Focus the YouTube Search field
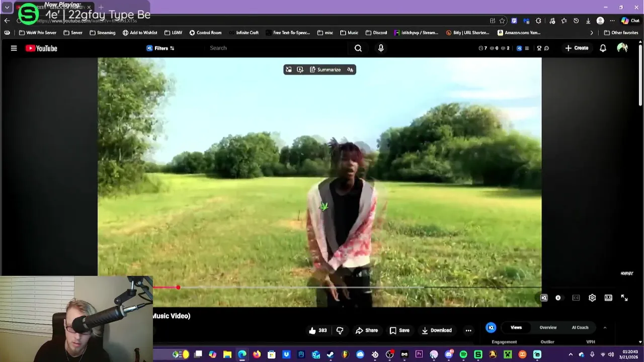This screenshot has width=644, height=362. tap(277, 48)
